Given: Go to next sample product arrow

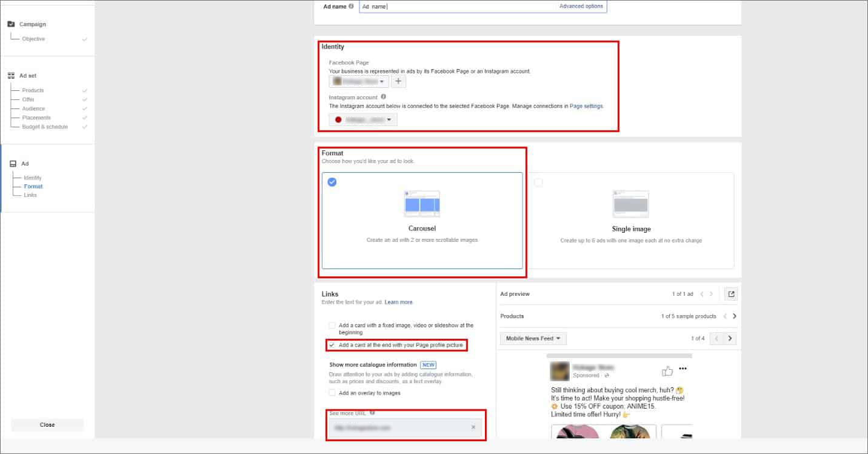Looking at the screenshot, I should (x=735, y=316).
